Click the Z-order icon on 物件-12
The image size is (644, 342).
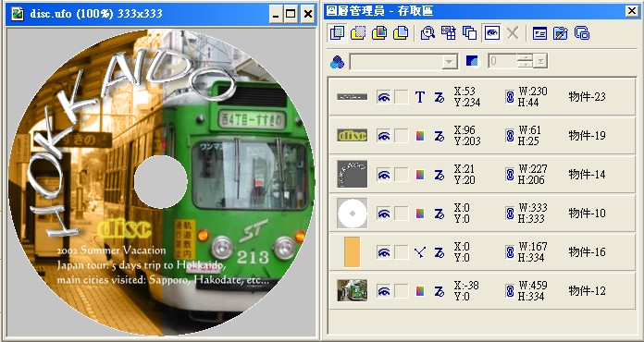pos(440,291)
